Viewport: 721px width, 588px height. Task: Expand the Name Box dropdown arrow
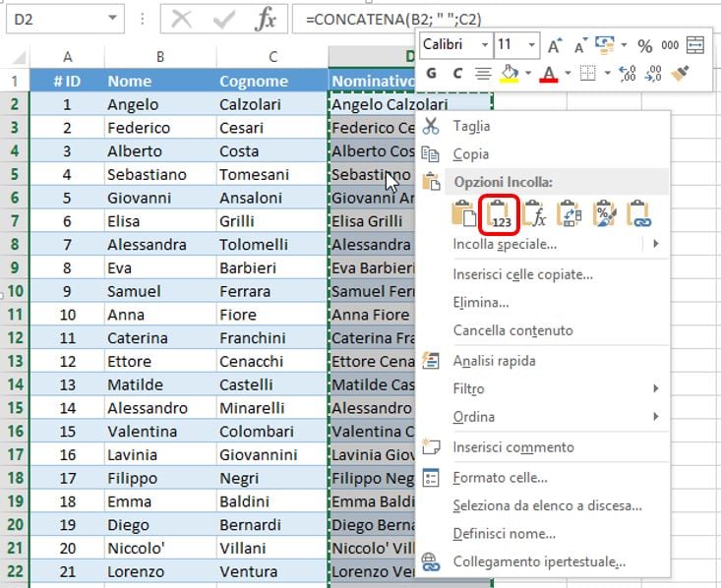[x=112, y=19]
